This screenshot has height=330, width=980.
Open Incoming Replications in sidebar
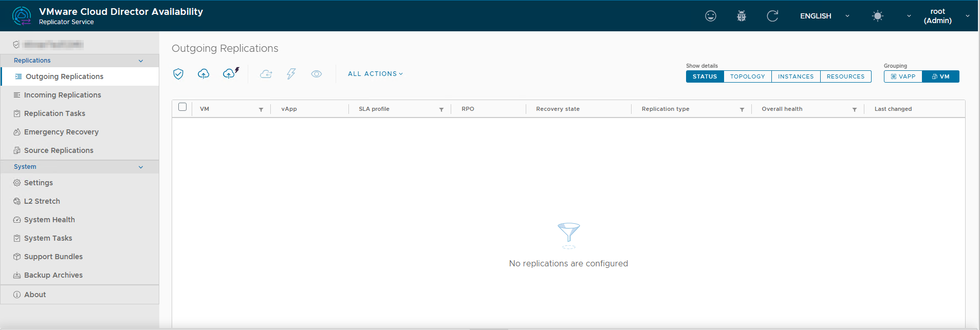(62, 95)
